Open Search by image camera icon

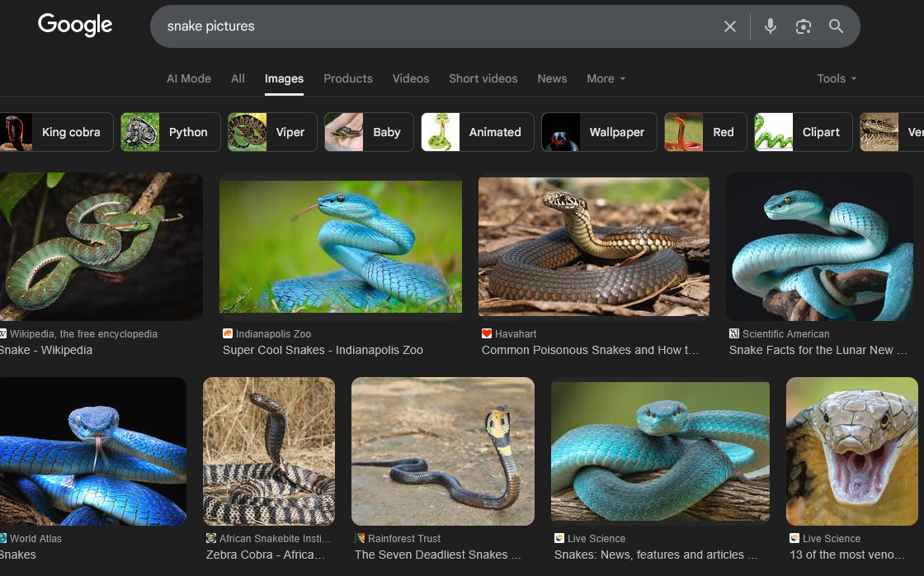coord(803,26)
